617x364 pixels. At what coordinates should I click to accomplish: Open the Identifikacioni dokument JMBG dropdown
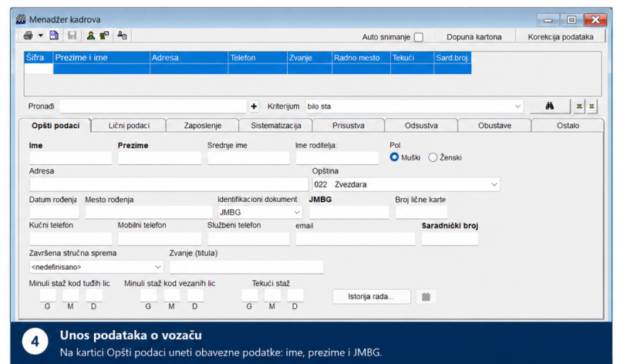tap(297, 213)
